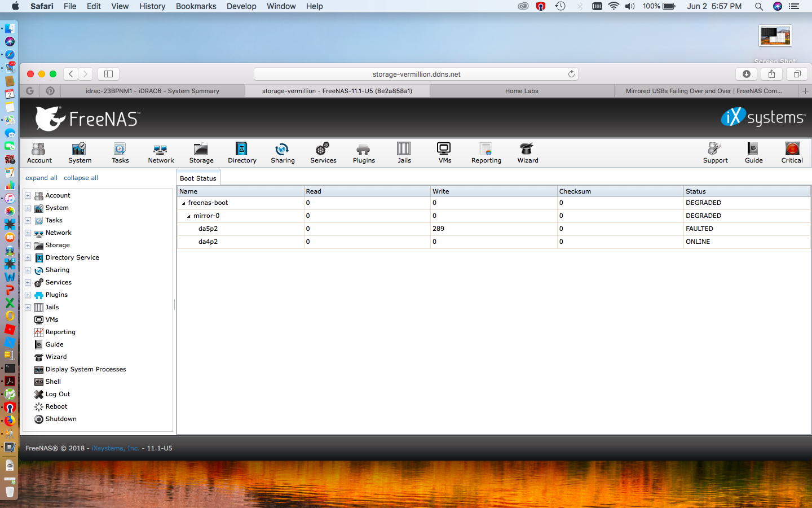Select the Boot Status tab
The image size is (812, 508).
198,178
